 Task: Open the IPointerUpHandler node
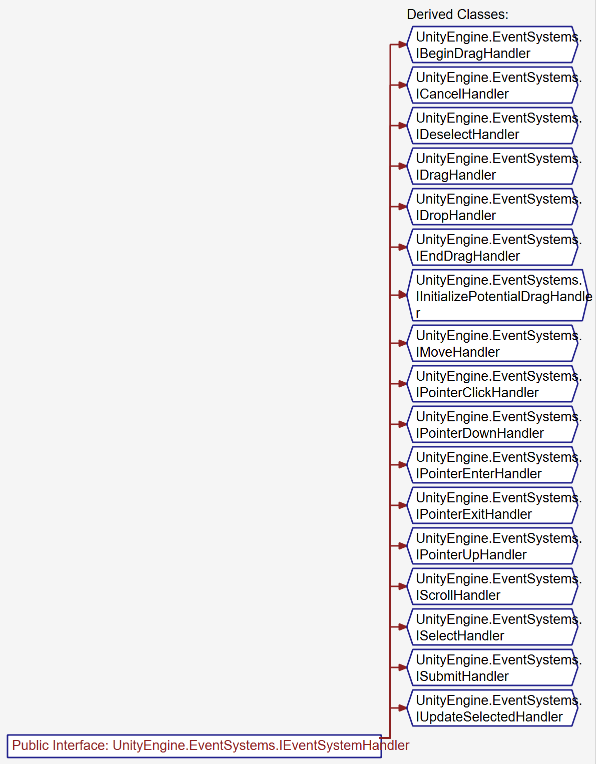493,546
